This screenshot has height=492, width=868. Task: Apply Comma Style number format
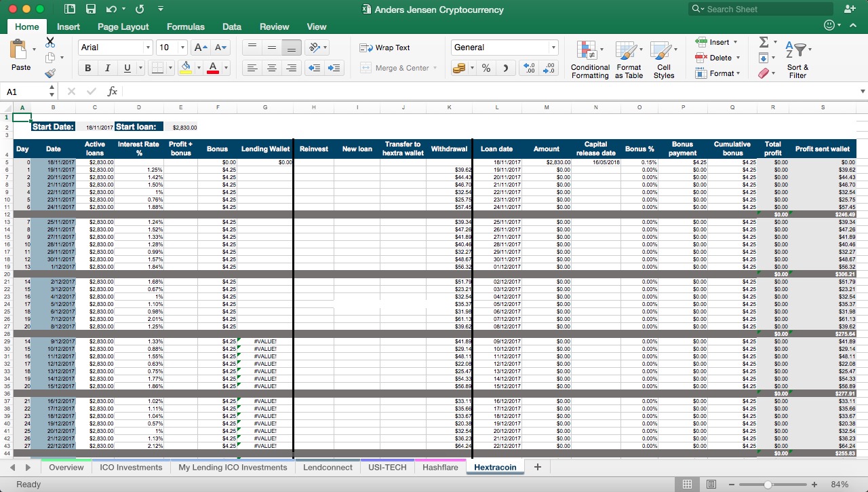tap(506, 68)
